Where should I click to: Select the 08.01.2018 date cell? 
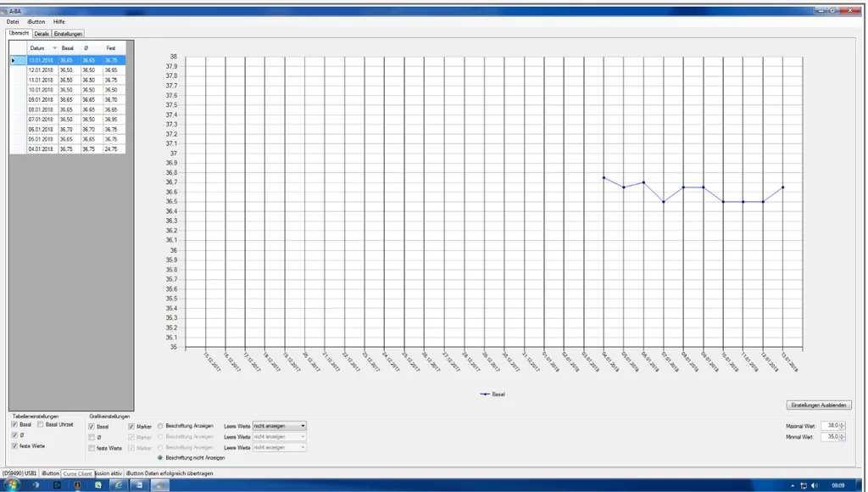click(x=41, y=109)
